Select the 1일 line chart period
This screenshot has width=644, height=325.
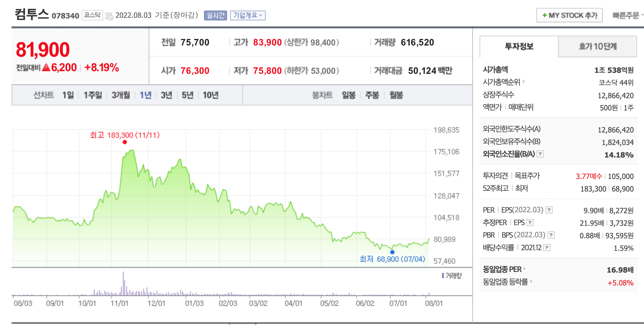(x=68, y=95)
